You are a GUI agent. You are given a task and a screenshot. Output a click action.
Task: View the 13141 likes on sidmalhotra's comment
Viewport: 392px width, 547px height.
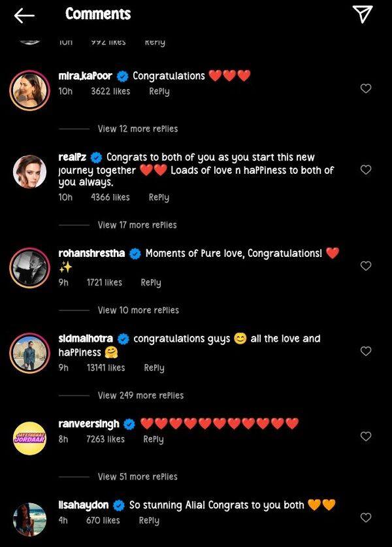click(x=106, y=368)
